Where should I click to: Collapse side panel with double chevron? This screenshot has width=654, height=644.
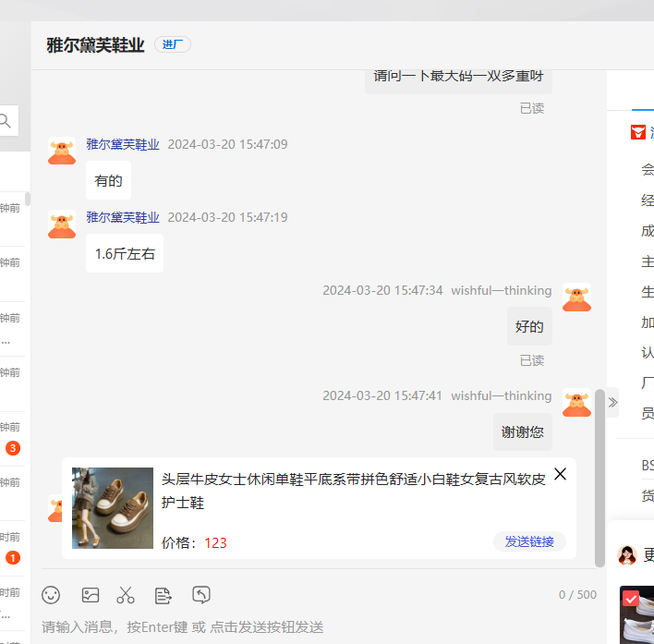coord(612,403)
